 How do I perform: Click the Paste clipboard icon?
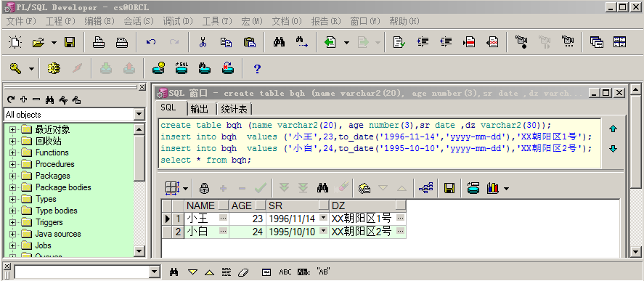coord(249,42)
